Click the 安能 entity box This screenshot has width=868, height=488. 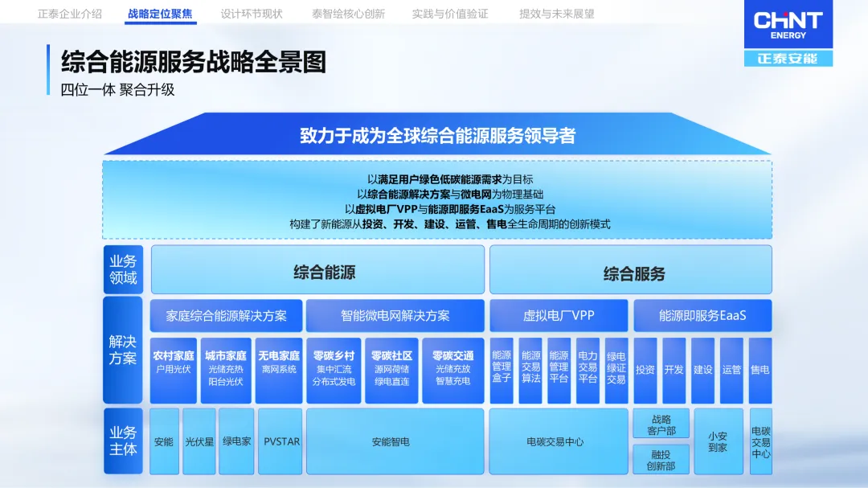165,441
